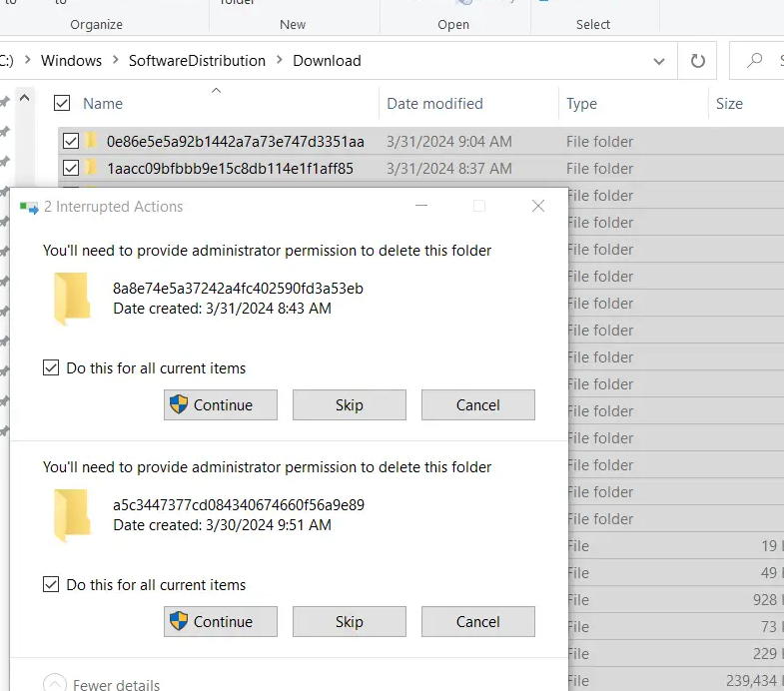Toggle the select-all checkbox beside Name header

click(x=62, y=103)
